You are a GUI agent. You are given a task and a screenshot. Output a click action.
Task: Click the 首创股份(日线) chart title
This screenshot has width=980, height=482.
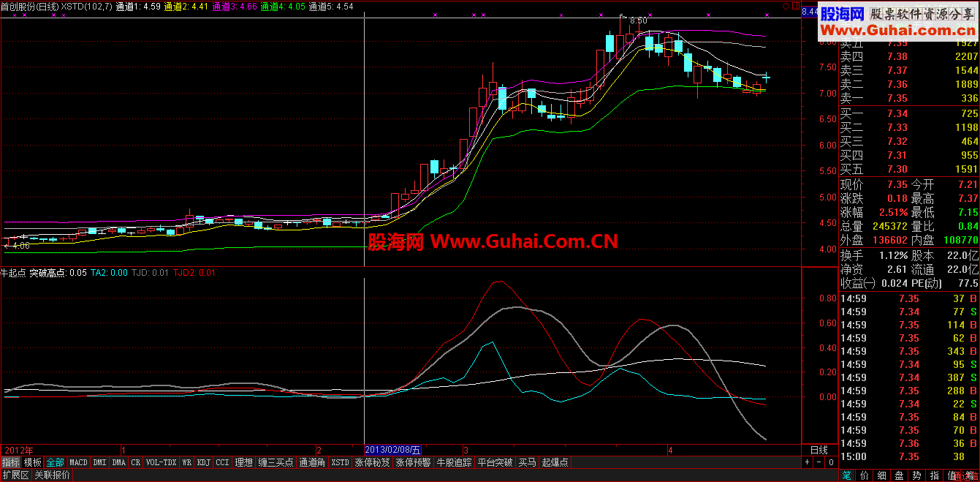point(29,6)
